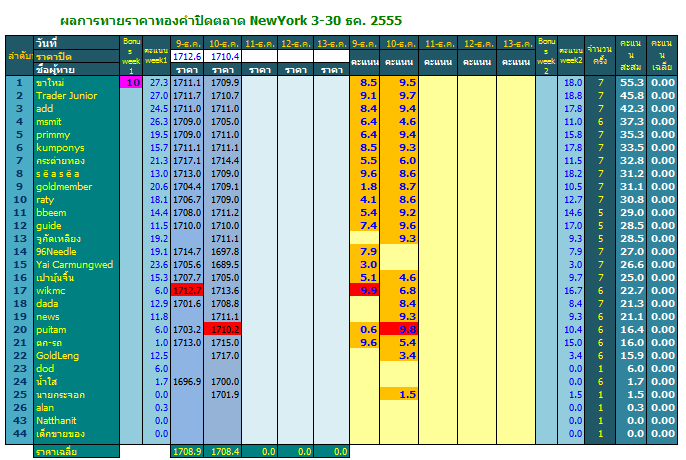The width and height of the screenshot is (686, 460).
Task: Click the name กระต่ายทอง
Action: click(x=60, y=161)
